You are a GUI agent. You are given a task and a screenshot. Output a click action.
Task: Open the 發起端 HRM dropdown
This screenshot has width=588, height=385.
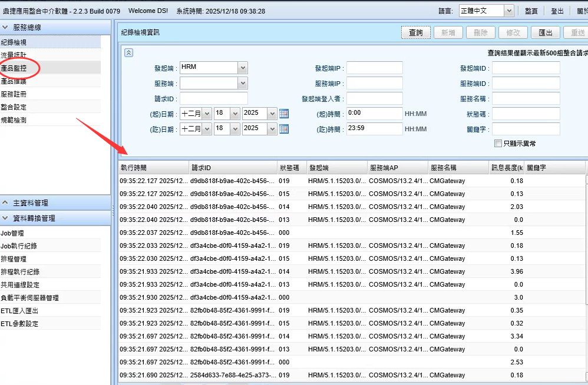click(243, 68)
